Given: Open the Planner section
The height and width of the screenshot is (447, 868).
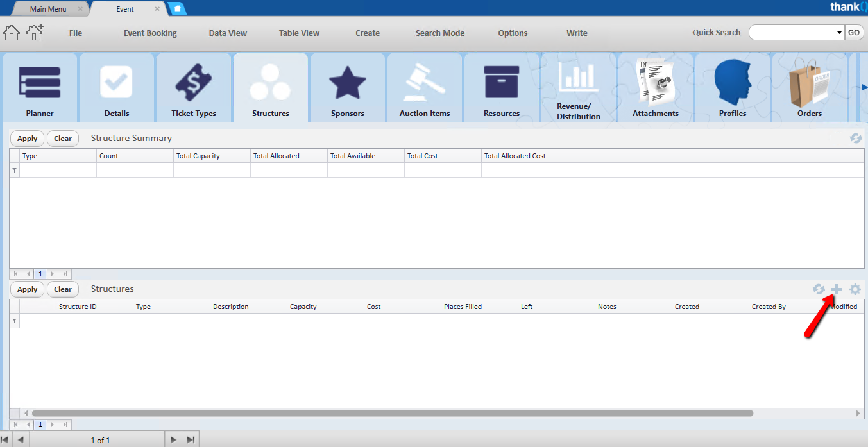Looking at the screenshot, I should pos(40,88).
